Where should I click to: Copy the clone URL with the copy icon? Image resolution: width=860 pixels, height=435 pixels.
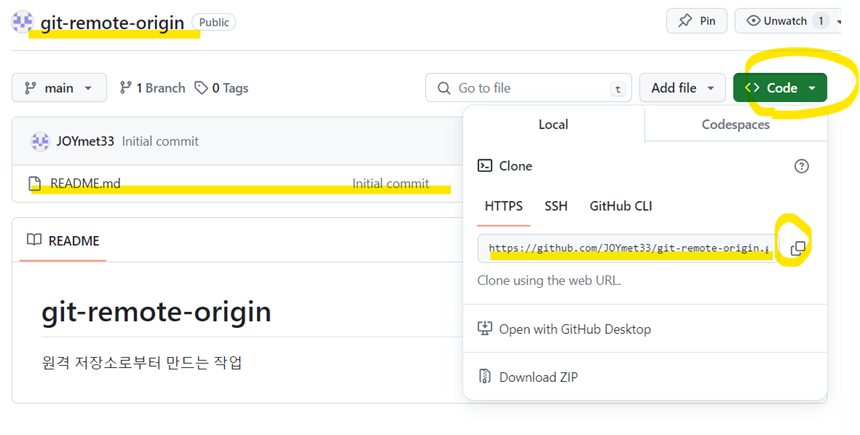tap(798, 248)
